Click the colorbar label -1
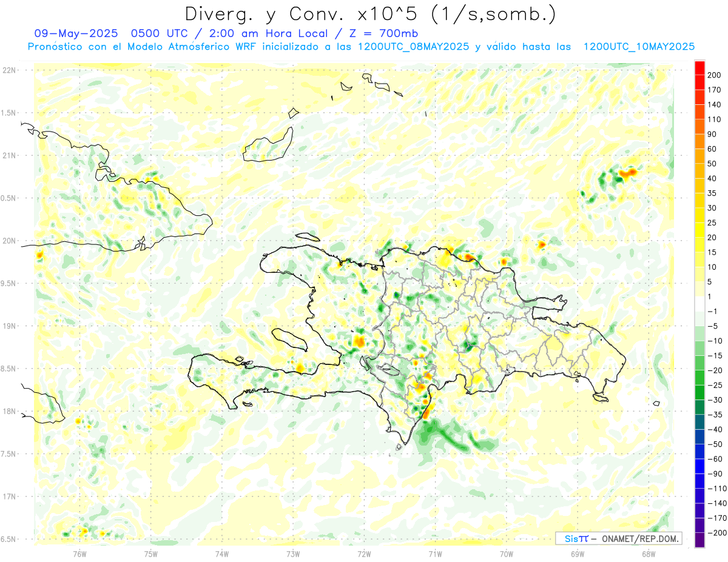 (713, 312)
